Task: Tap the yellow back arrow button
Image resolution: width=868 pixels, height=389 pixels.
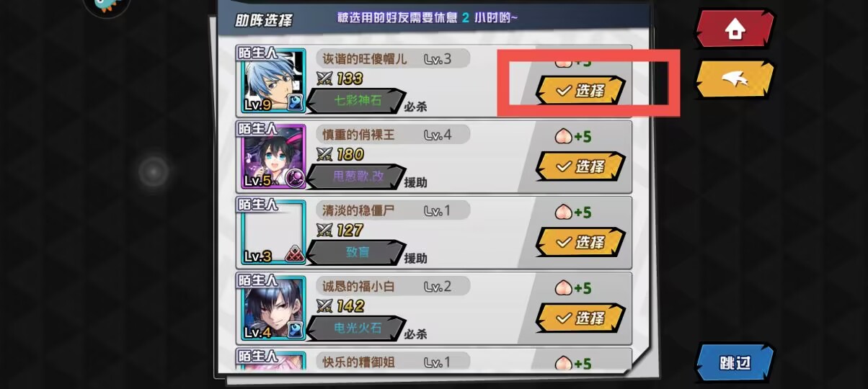Action: click(735, 80)
